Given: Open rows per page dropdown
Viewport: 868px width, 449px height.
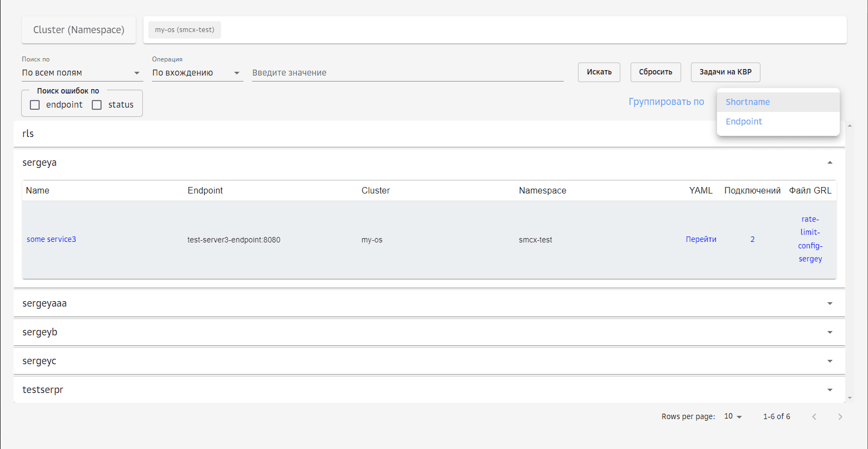Looking at the screenshot, I should (733, 416).
